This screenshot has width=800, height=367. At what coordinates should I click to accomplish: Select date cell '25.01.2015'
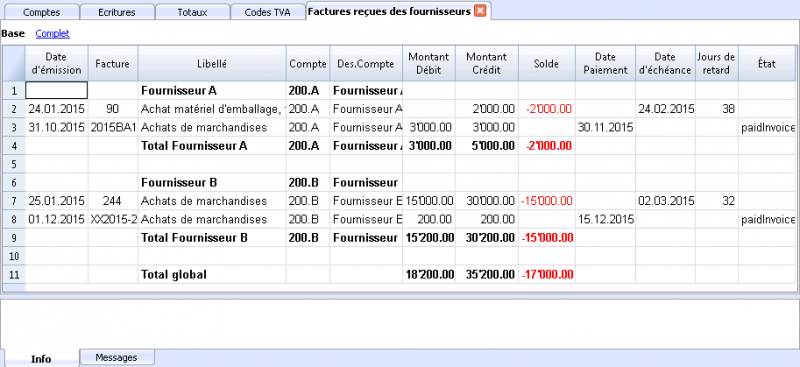coord(56,201)
